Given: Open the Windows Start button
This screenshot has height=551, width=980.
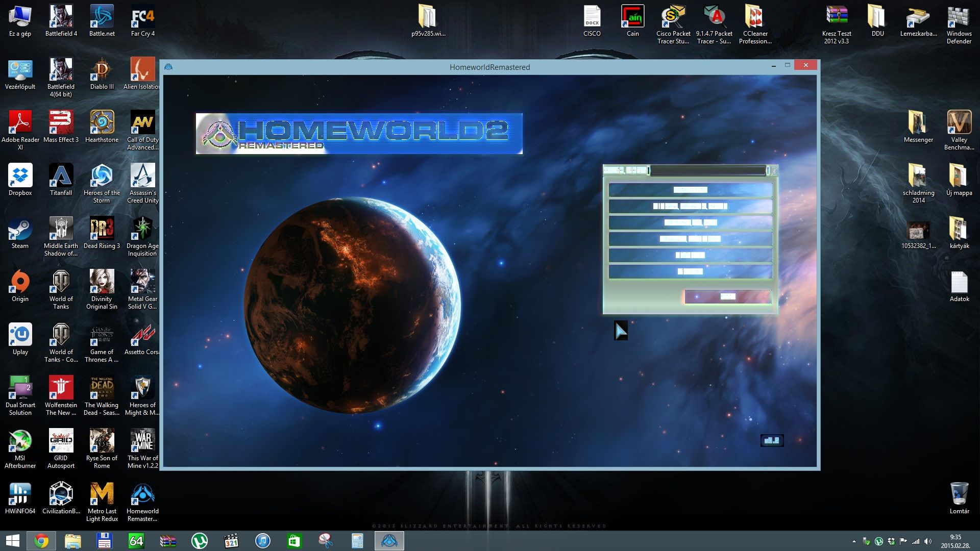Looking at the screenshot, I should click(x=12, y=541).
